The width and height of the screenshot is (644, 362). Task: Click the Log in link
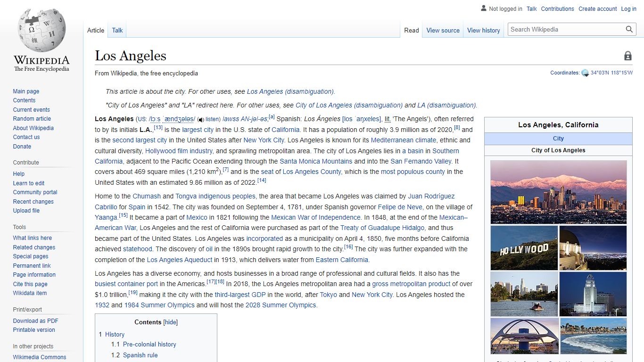pyautogui.click(x=628, y=9)
